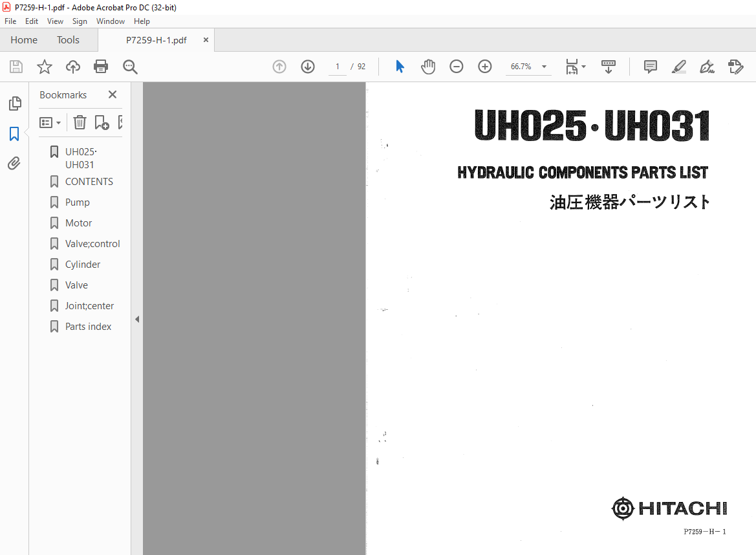This screenshot has width=756, height=555.
Task: Open the Help menu
Action: pyautogui.click(x=142, y=21)
